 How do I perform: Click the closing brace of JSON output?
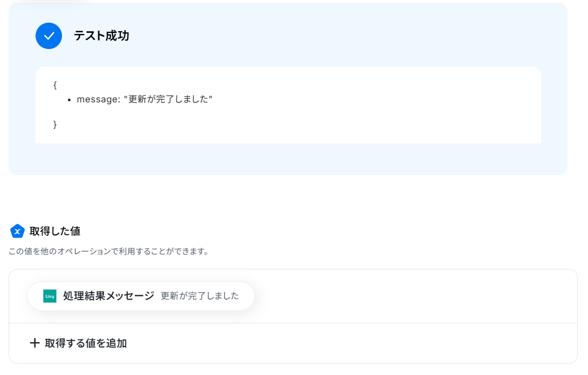(55, 124)
